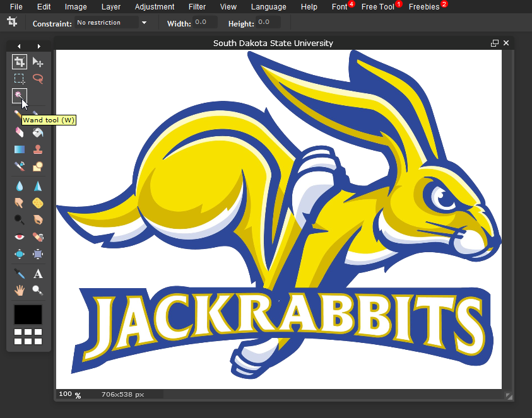
Task: Click the crop Width input field
Action: (204, 23)
